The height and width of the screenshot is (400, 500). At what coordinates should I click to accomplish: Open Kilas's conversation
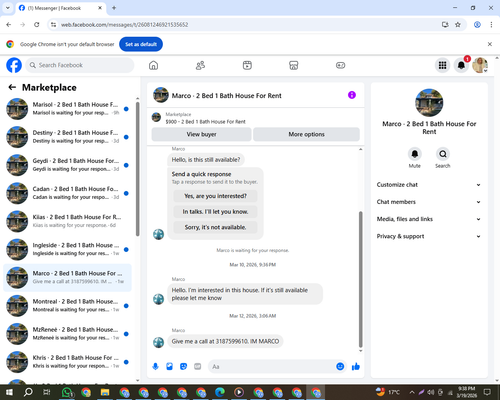pos(68,221)
